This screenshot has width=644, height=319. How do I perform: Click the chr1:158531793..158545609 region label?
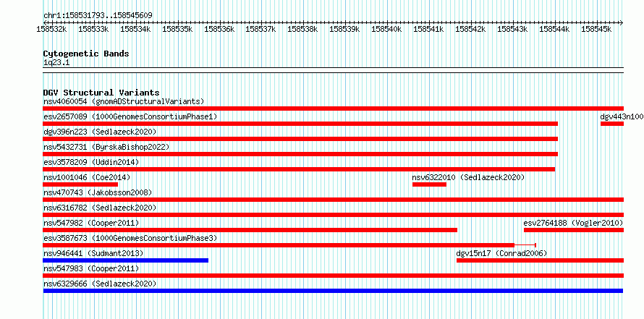click(98, 15)
